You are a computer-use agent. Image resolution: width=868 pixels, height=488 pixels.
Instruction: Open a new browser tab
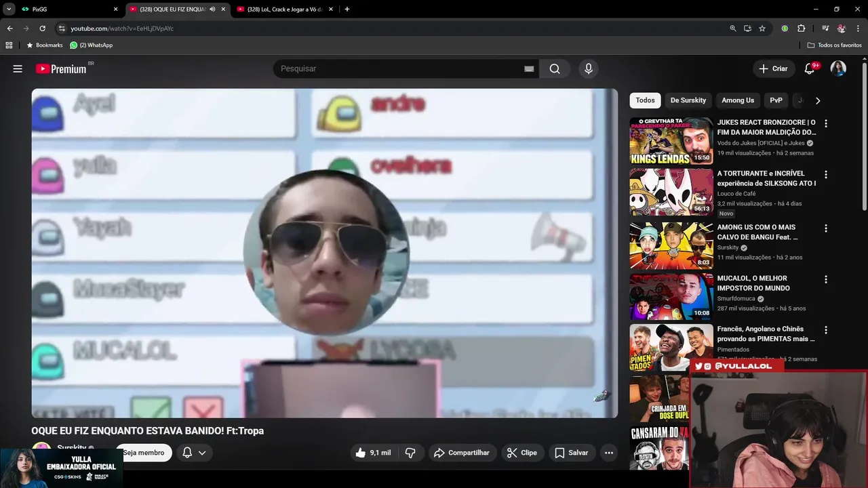[347, 9]
